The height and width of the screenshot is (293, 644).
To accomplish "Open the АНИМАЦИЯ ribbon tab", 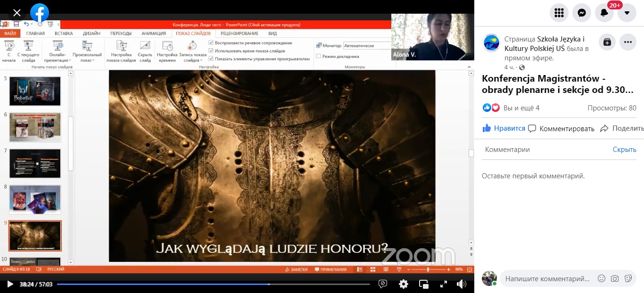I will [154, 33].
